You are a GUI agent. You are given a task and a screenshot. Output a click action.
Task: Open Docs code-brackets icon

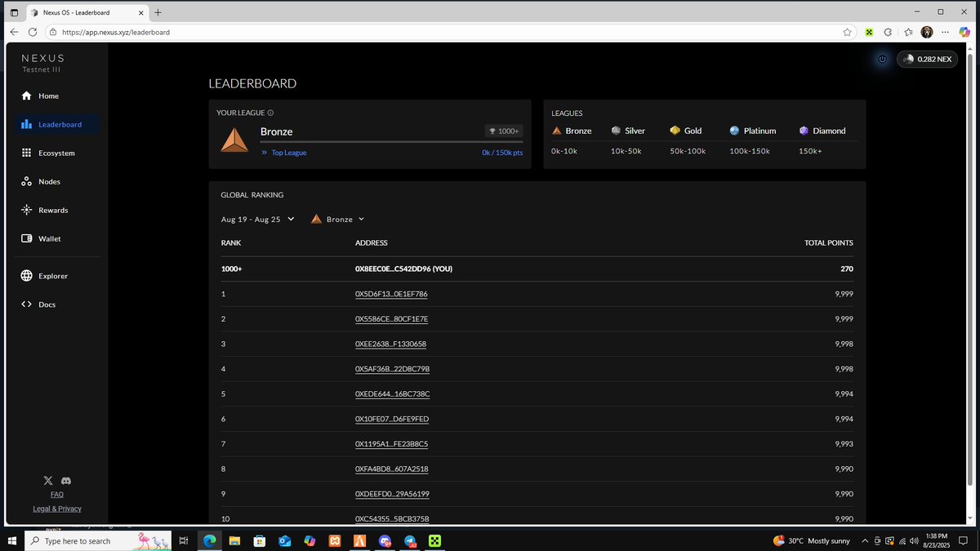(x=26, y=304)
